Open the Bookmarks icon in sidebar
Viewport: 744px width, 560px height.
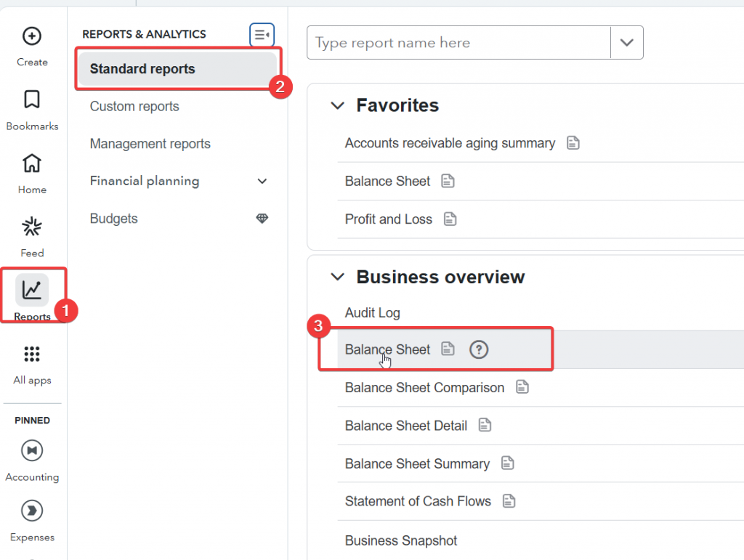point(32,100)
